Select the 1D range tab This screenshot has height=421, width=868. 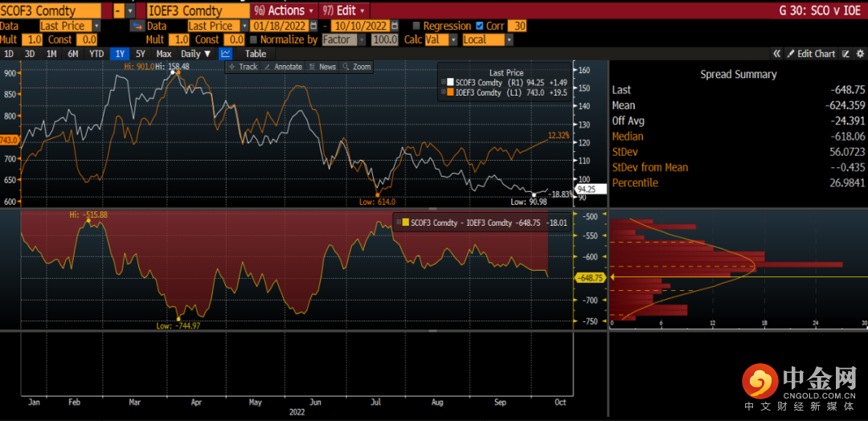coord(8,54)
